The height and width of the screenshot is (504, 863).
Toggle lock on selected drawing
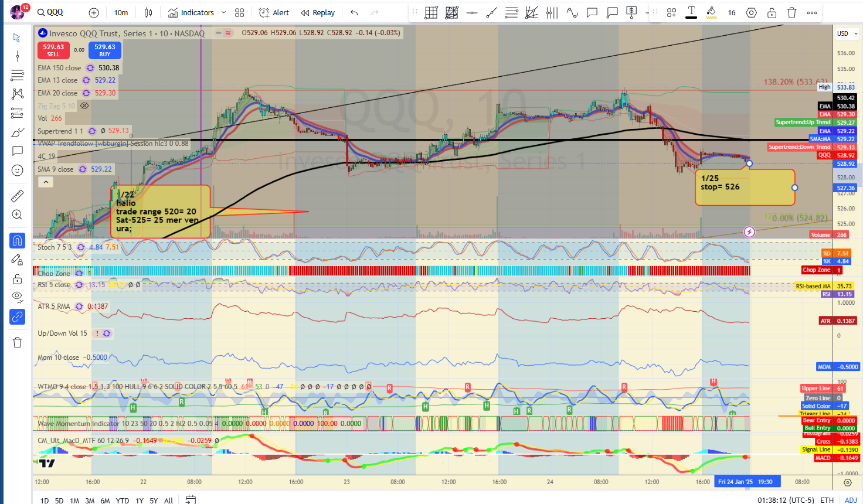(x=772, y=12)
